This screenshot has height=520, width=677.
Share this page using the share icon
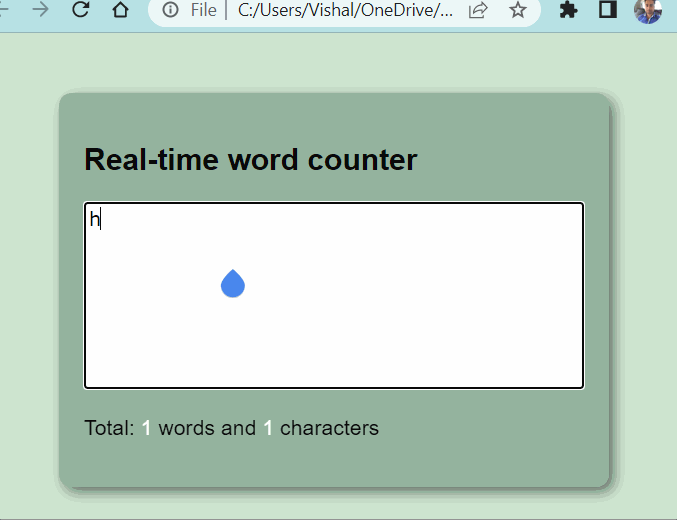pyautogui.click(x=478, y=10)
